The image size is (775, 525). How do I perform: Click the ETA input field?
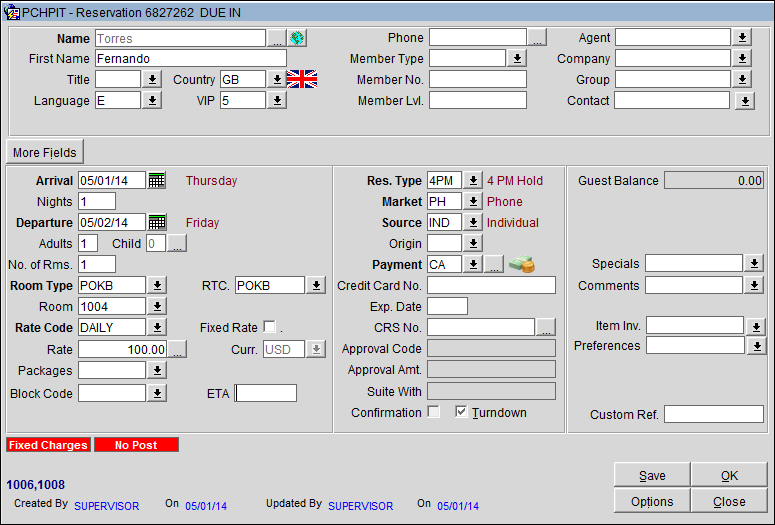pyautogui.click(x=266, y=393)
